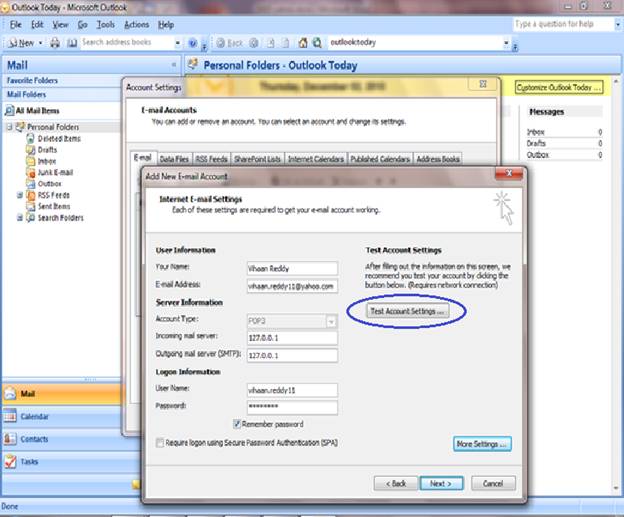Click the New mail toolbar button
This screenshot has height=517, width=624.
(21, 43)
